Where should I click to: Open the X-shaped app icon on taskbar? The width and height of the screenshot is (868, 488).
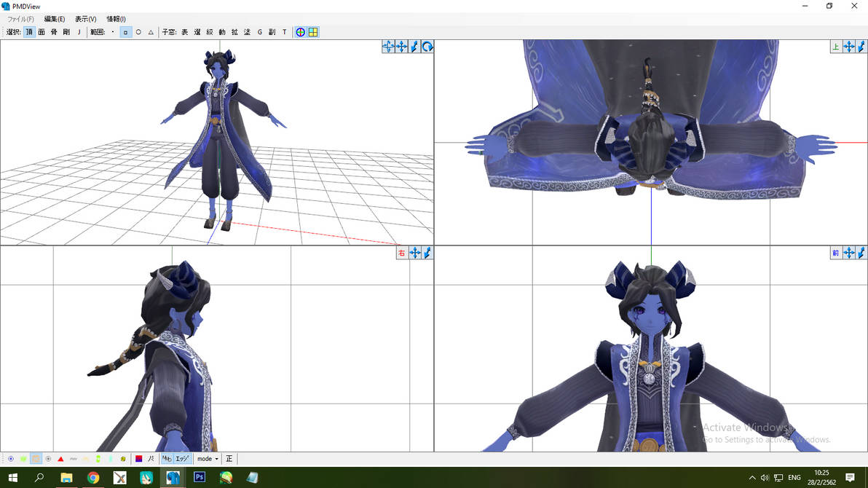(x=119, y=477)
